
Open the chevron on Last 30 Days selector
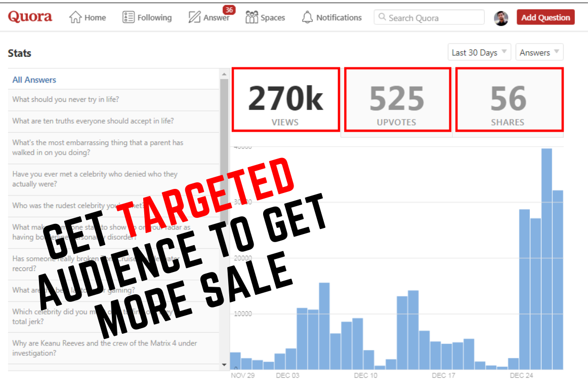tap(506, 52)
